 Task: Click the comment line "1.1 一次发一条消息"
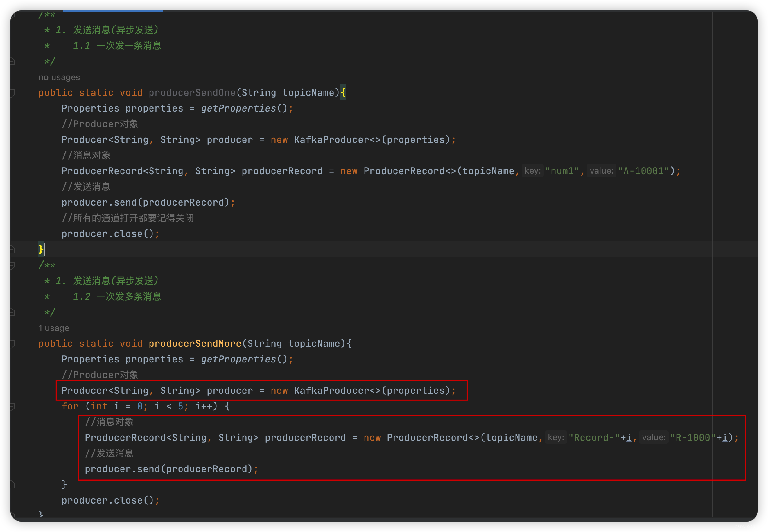pos(117,46)
